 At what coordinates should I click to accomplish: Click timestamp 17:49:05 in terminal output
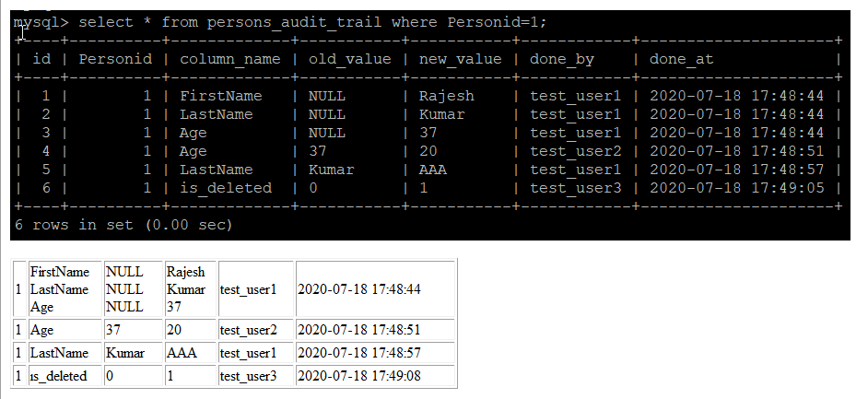(737, 188)
